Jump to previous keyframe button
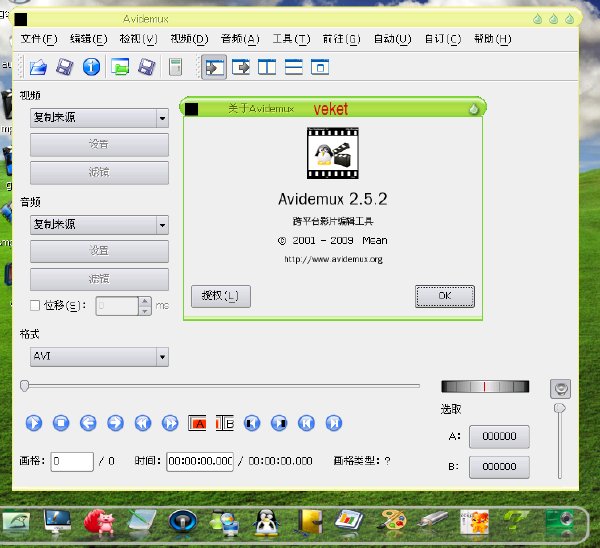The image size is (600, 548). 143,423
